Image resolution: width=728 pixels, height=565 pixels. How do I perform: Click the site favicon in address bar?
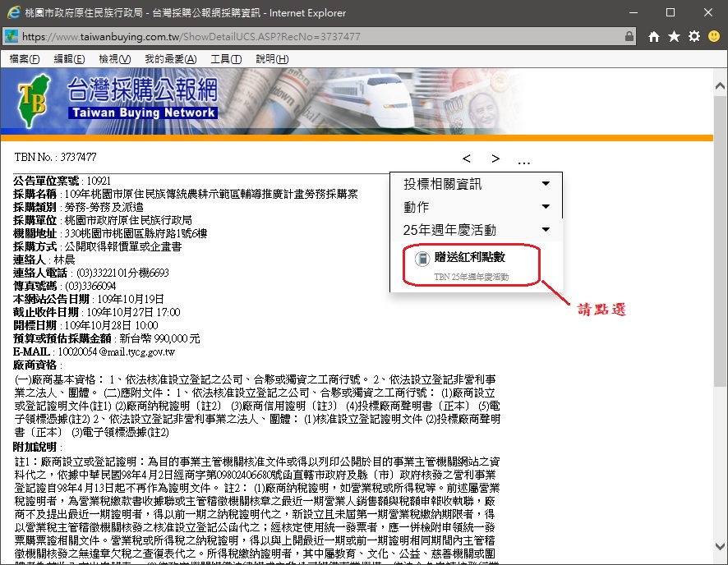point(12,36)
